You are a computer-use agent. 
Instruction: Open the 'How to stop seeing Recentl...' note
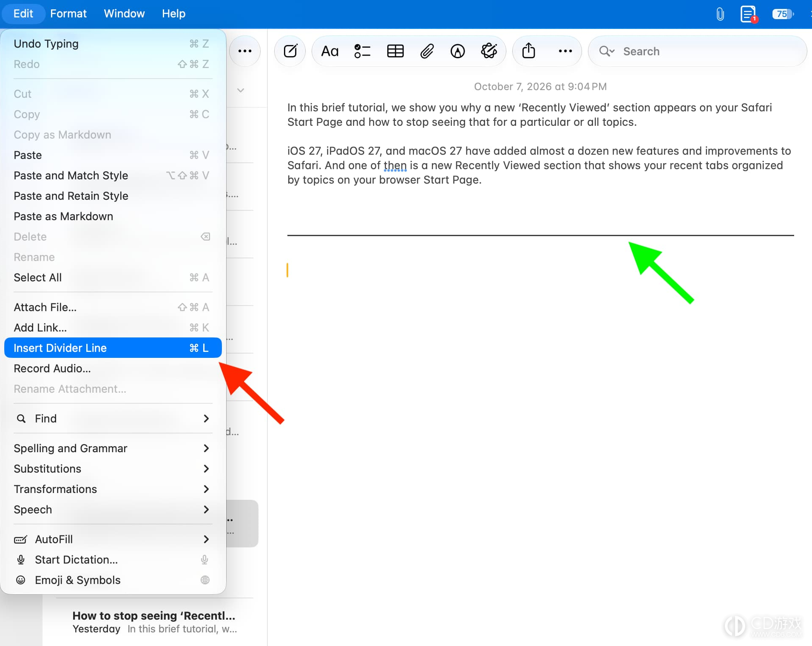(155, 622)
